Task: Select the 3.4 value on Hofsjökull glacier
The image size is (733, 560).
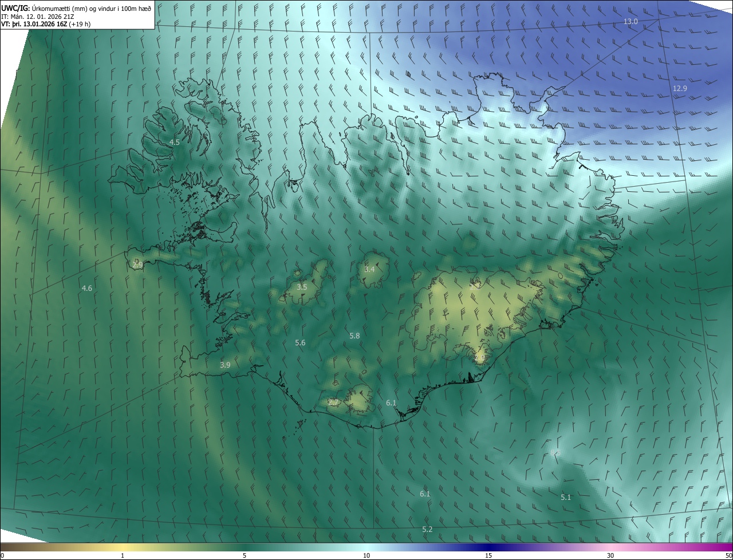Action: [x=369, y=269]
